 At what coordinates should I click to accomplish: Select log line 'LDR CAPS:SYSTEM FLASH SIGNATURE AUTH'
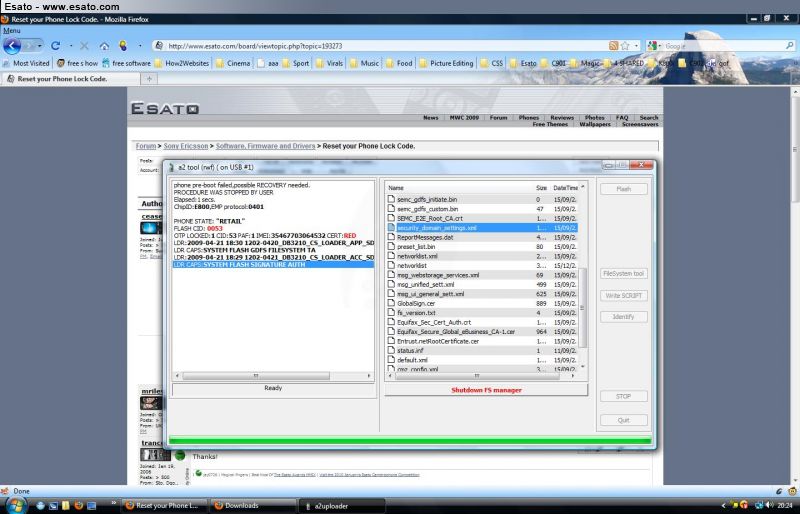273,265
